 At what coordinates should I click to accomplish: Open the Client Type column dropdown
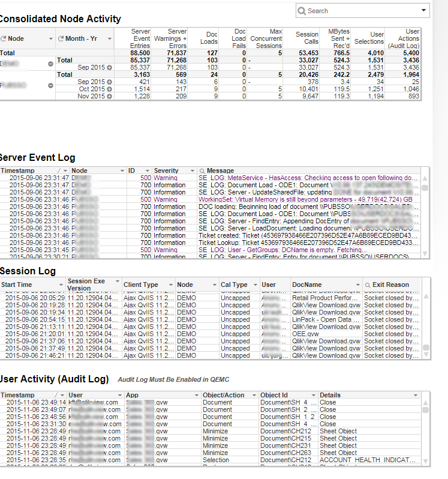tap(170, 285)
